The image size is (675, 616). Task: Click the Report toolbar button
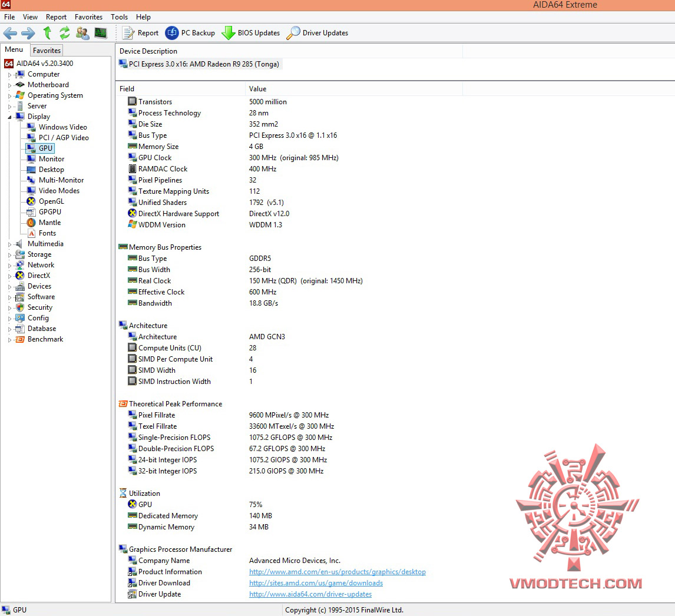click(x=140, y=33)
